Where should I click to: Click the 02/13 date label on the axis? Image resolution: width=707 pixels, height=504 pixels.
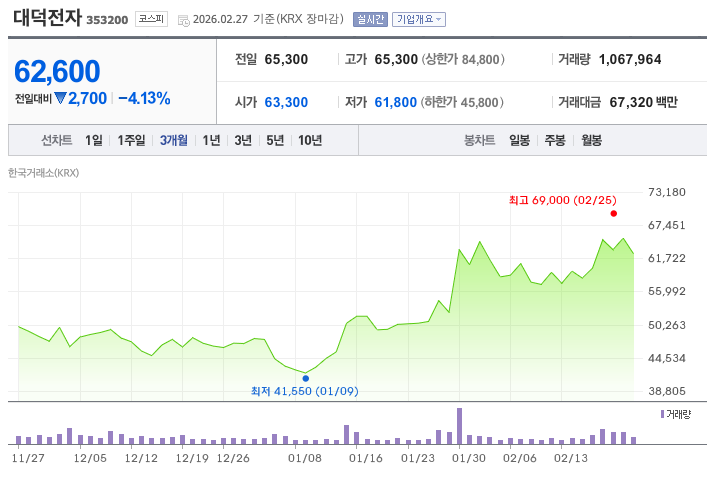pyautogui.click(x=571, y=458)
